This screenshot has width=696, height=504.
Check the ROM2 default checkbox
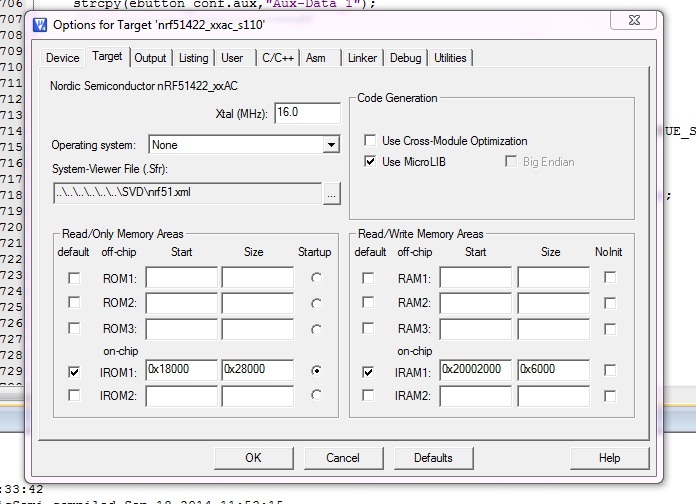click(x=74, y=302)
